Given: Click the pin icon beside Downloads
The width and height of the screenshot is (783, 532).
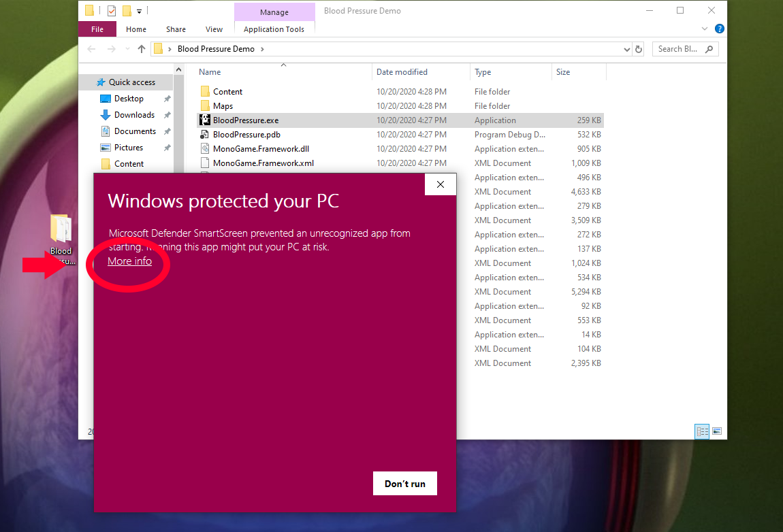Looking at the screenshot, I should coord(167,115).
